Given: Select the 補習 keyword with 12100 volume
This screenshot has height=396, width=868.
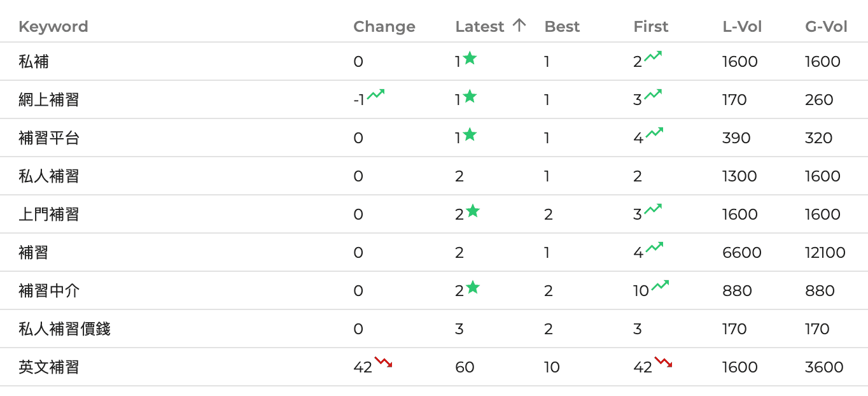Looking at the screenshot, I should click(x=34, y=253).
